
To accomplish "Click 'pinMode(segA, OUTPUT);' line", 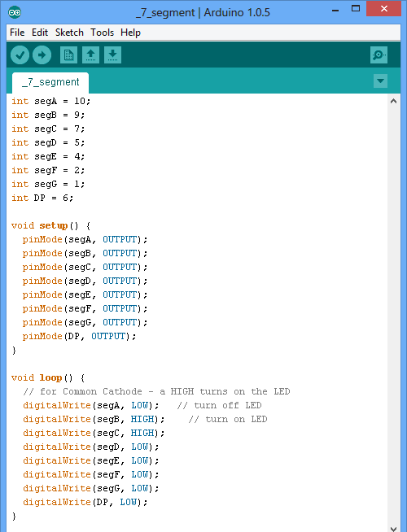I will (x=85, y=239).
